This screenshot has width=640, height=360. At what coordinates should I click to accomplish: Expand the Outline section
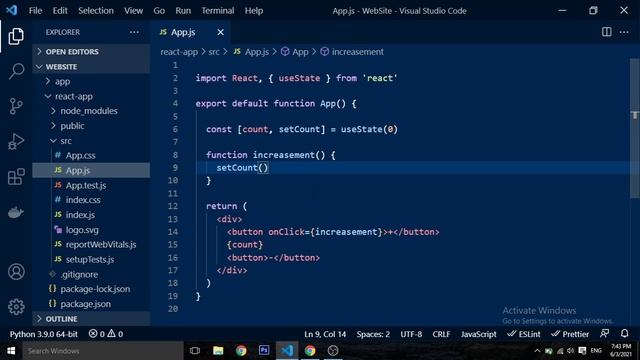[x=91, y=319]
